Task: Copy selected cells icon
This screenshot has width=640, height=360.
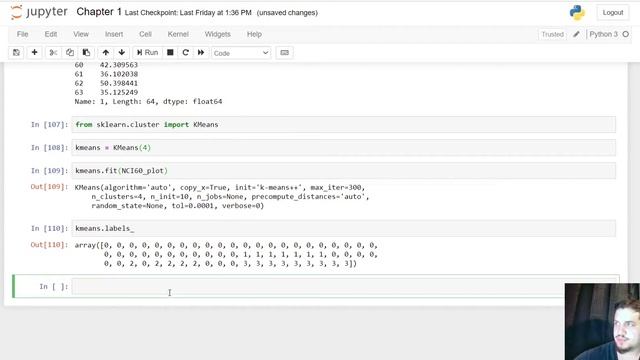Action: (70, 53)
